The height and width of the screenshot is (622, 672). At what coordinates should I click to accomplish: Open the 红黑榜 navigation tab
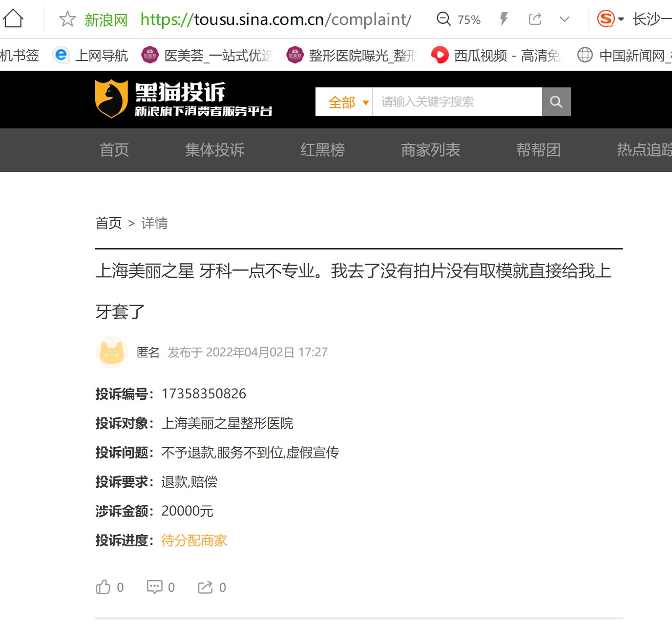coord(323,150)
